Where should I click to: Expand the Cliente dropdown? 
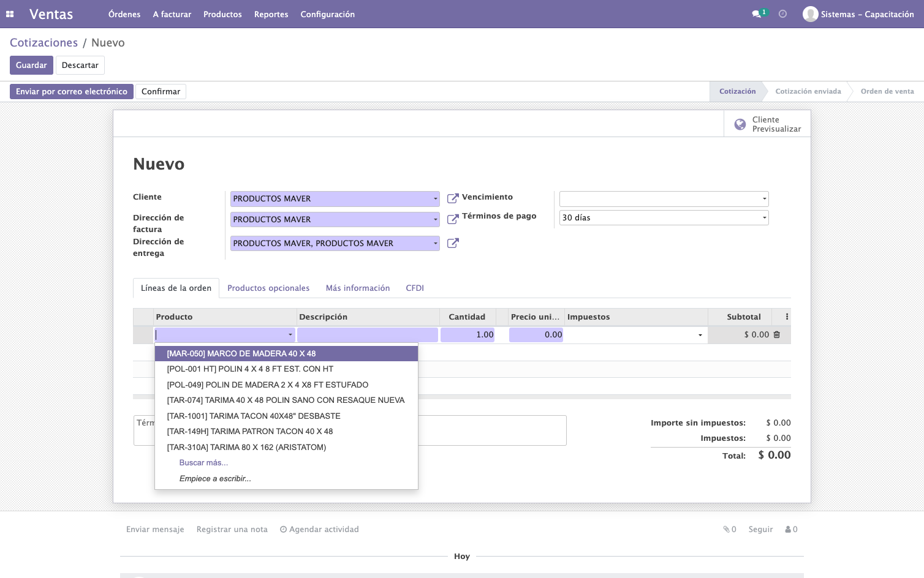point(436,199)
